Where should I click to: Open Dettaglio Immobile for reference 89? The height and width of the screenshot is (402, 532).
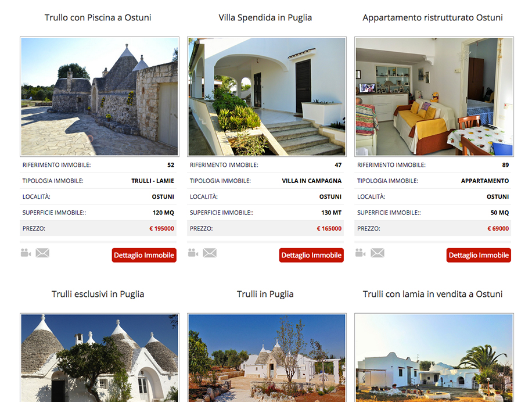click(479, 255)
